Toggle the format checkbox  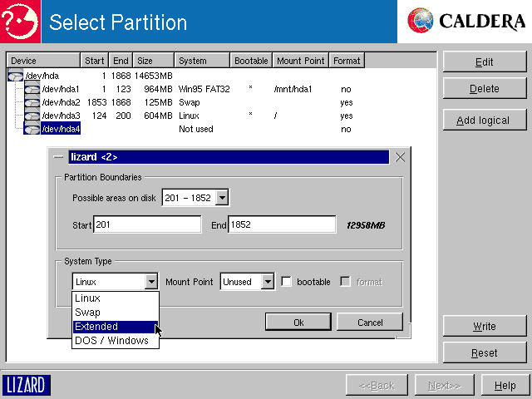[x=345, y=282]
